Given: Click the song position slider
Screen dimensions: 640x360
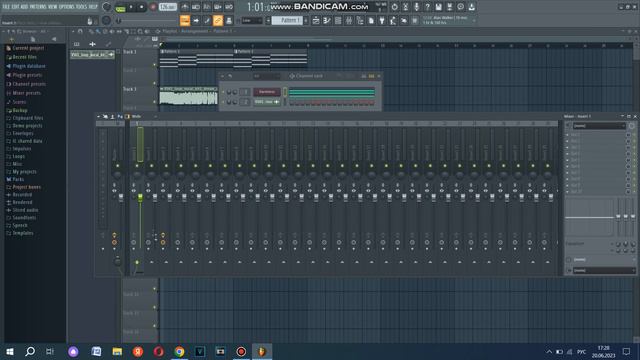Looking at the screenshot, I should click(x=146, y=21).
